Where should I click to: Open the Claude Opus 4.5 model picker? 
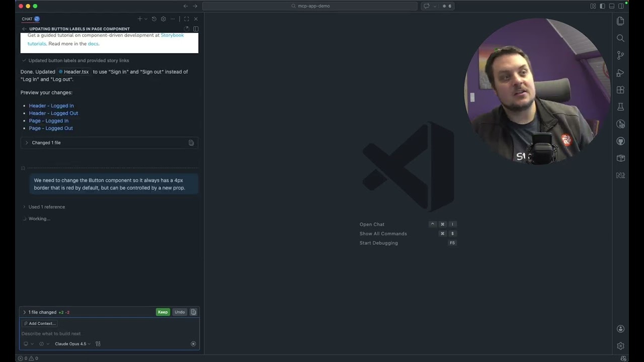(73, 344)
